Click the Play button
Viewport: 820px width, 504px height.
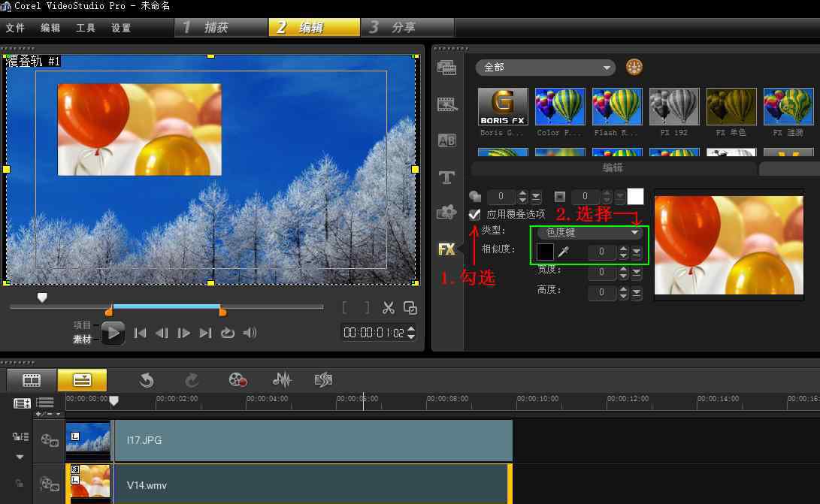(113, 333)
